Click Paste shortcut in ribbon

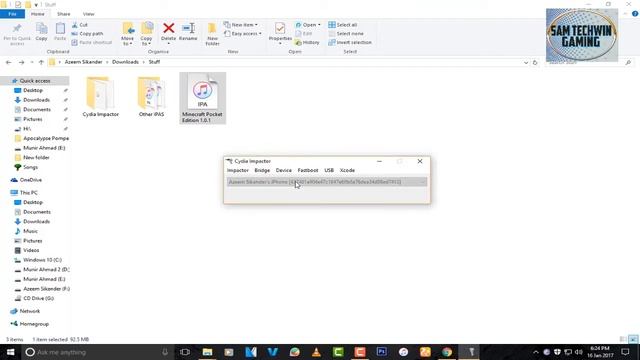point(91,42)
